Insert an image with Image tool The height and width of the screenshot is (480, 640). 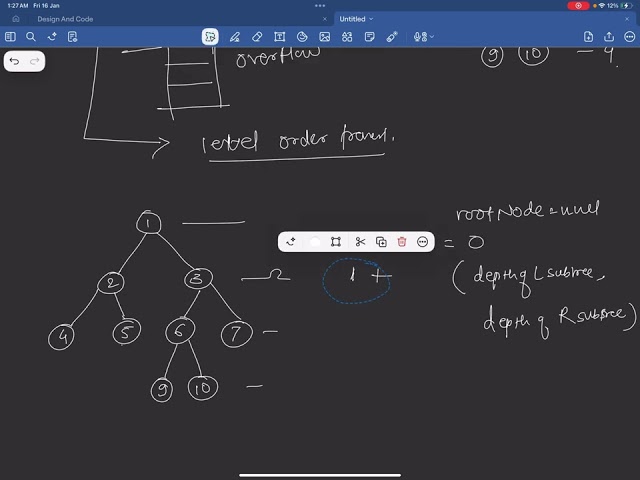324,37
